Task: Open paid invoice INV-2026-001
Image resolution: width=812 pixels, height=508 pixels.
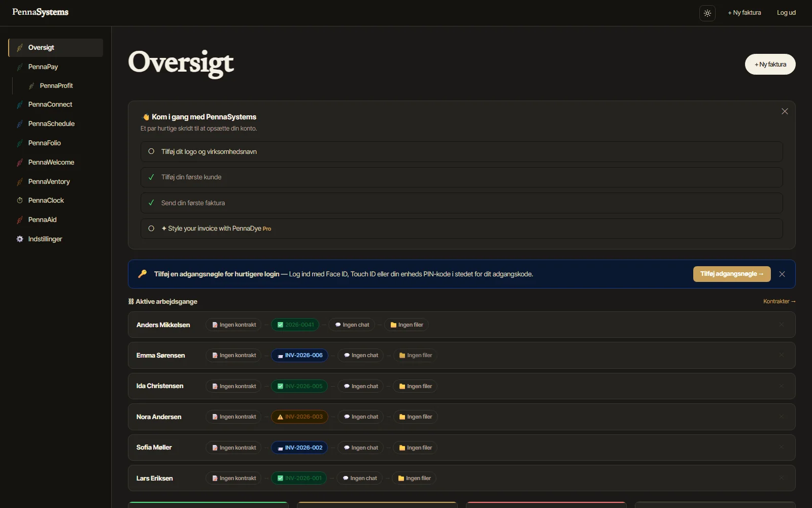Action: 299,479
